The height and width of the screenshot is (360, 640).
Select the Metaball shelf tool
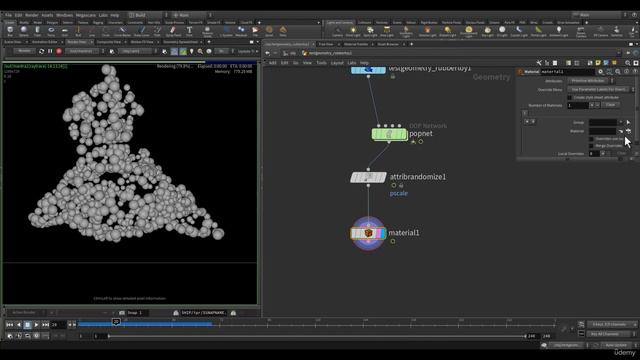241,31
